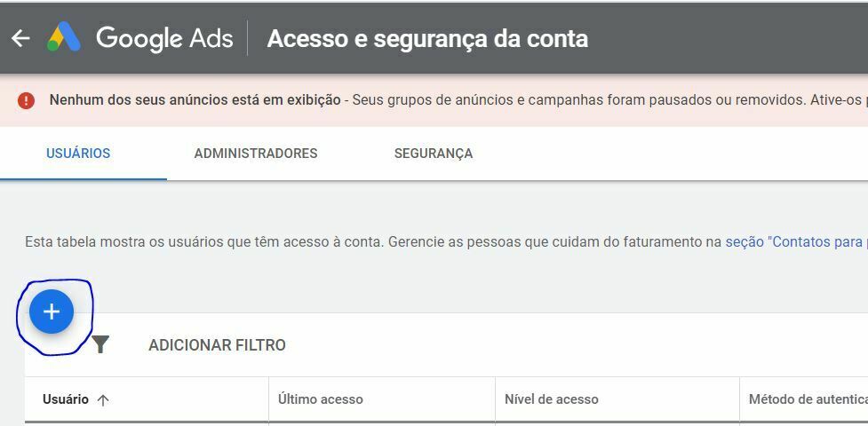Sort by the Usuário column header
Screen dimensions: 868x426
point(66,399)
